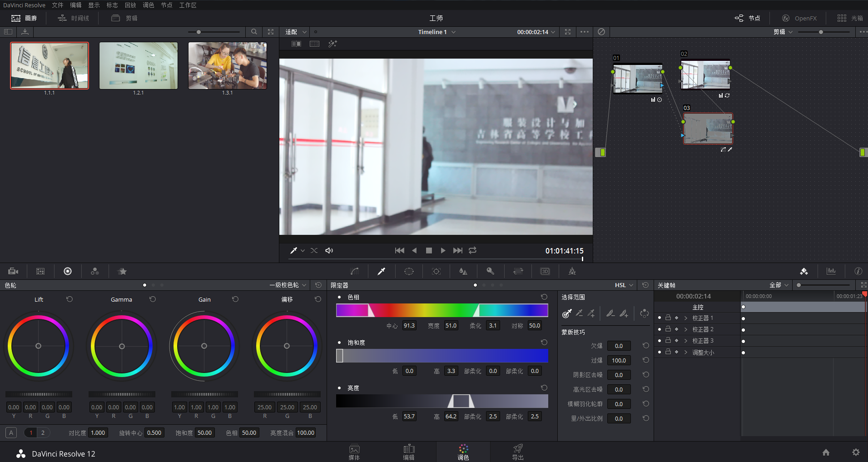Screen dimensions: 868x462
Task: Select the Color Wheels palette icon
Action: (x=68, y=271)
